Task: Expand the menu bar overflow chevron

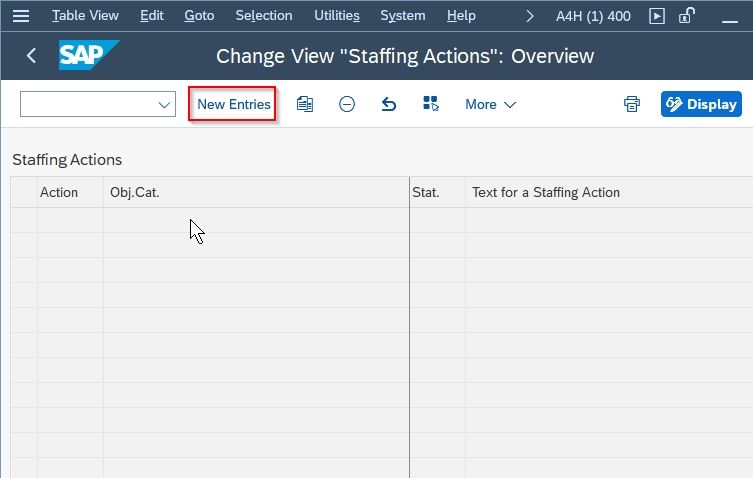Action: 530,16
